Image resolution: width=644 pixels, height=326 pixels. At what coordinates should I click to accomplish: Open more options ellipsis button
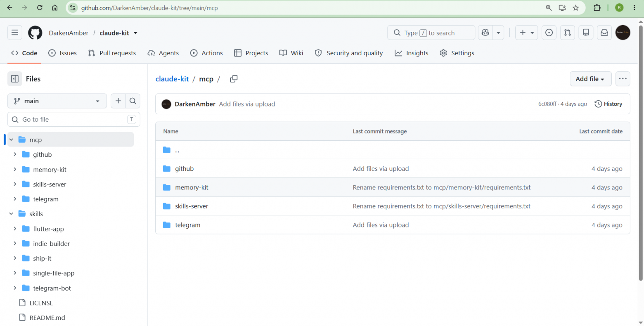(623, 79)
